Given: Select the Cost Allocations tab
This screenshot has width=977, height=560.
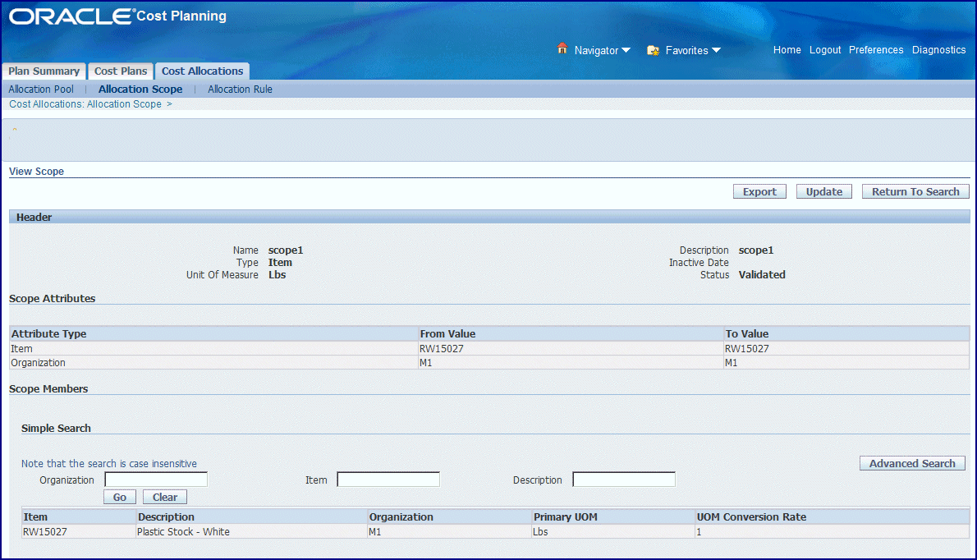Looking at the screenshot, I should (203, 71).
